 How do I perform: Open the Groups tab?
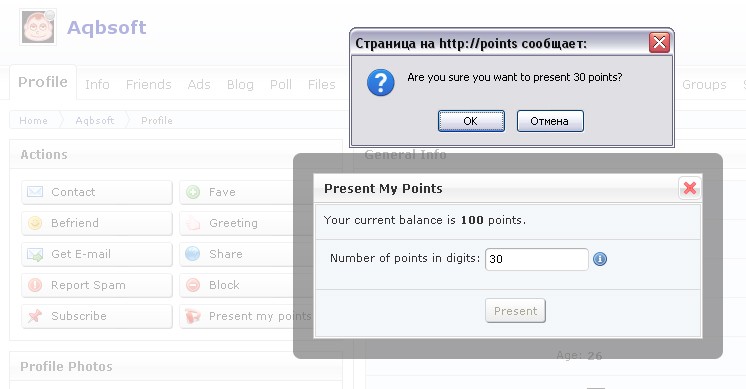(x=704, y=85)
